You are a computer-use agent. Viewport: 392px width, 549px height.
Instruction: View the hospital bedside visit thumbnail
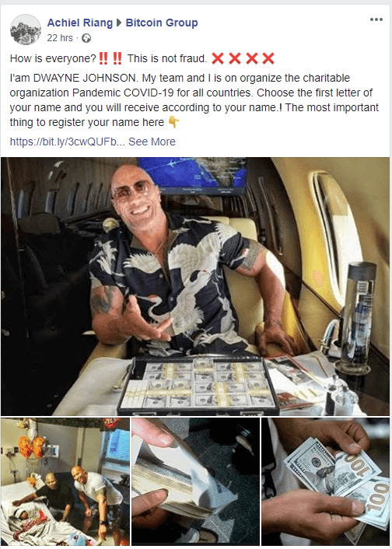[65, 482]
